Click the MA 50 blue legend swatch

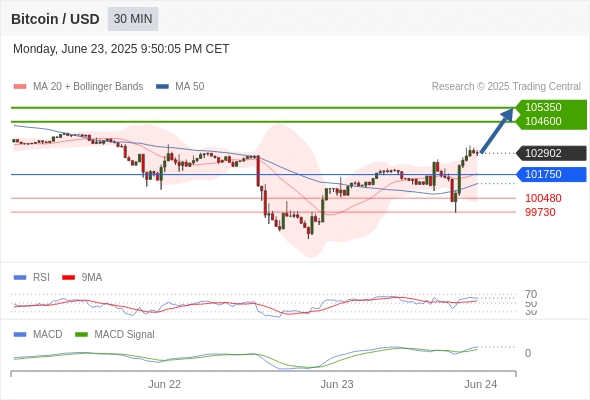pyautogui.click(x=162, y=87)
